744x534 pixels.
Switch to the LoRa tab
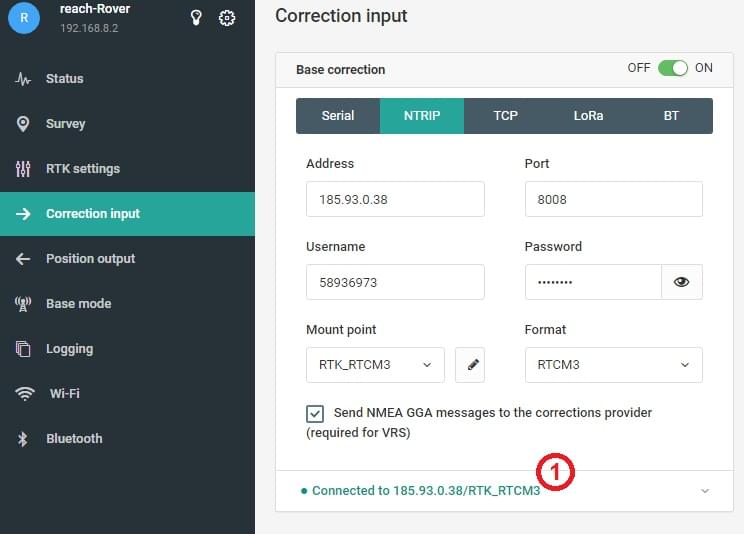pos(588,115)
